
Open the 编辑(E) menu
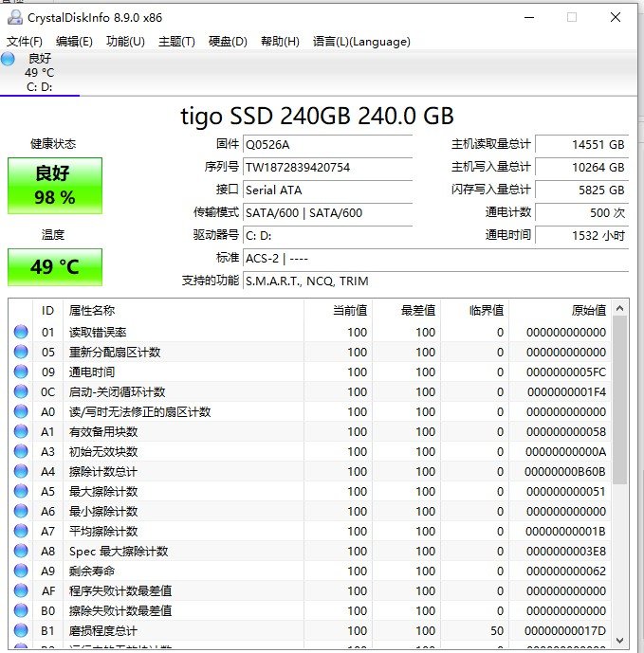coord(74,42)
